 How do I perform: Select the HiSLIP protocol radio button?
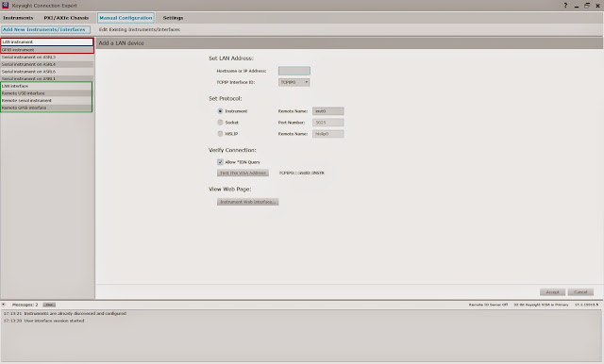pyautogui.click(x=220, y=134)
